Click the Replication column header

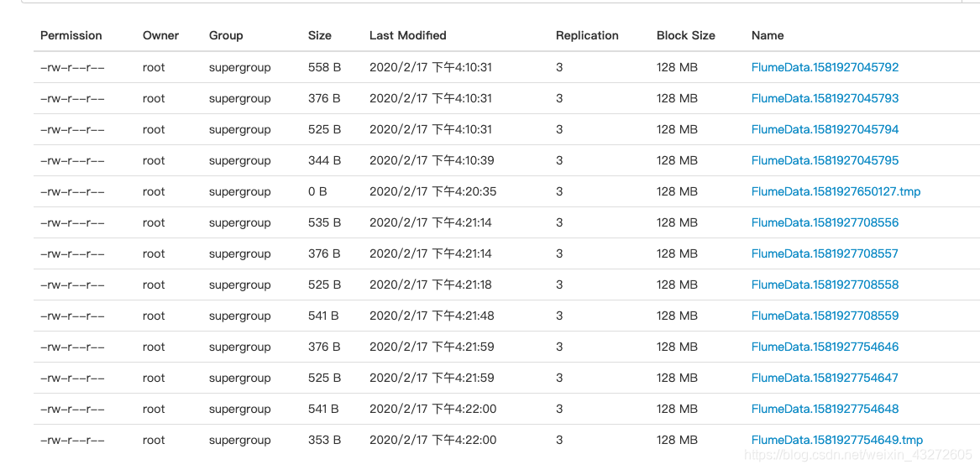[x=587, y=35]
